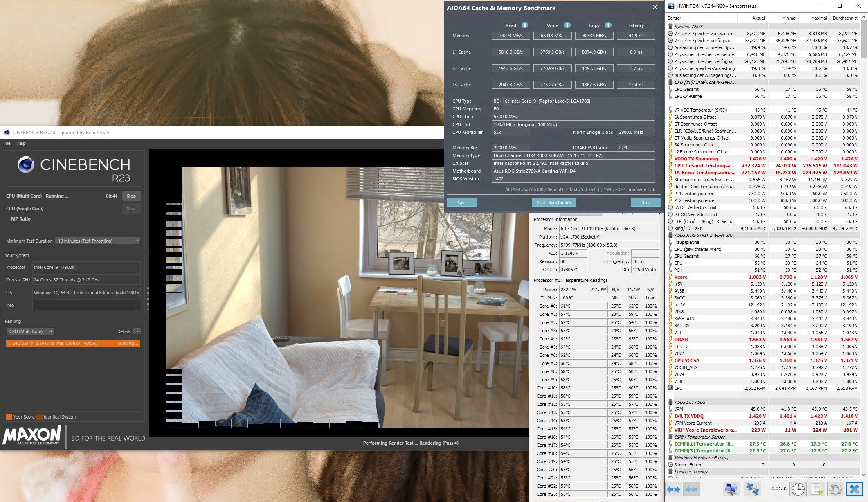Click the Core #7 temperature reading
Screen dimensions: 868x502
pos(583,363)
